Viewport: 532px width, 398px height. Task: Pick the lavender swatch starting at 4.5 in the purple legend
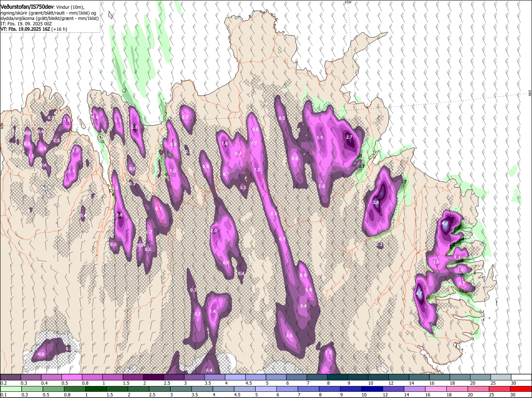click(x=256, y=377)
